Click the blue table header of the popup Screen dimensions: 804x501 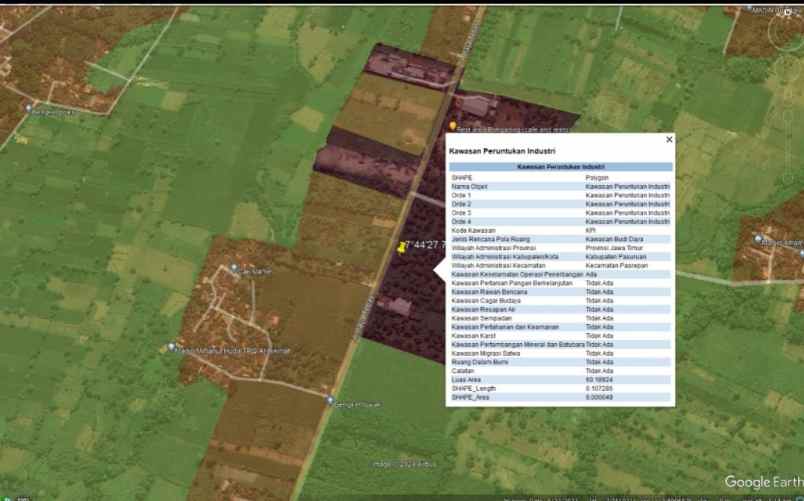pyautogui.click(x=560, y=167)
